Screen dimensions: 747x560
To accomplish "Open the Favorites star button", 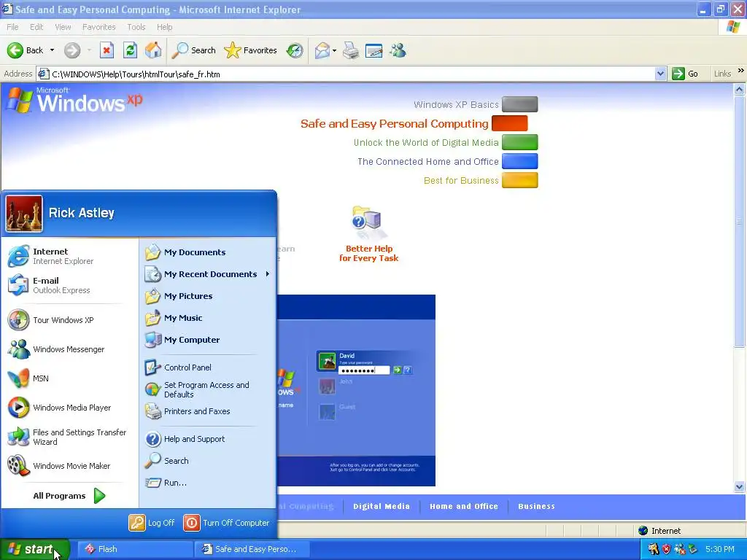I will (251, 50).
